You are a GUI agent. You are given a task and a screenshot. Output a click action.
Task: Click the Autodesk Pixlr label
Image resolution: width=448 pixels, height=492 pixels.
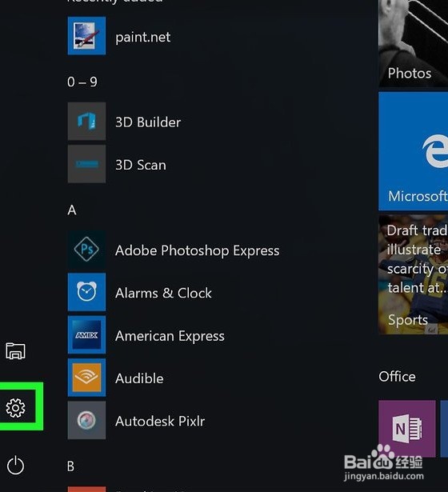pyautogui.click(x=160, y=422)
